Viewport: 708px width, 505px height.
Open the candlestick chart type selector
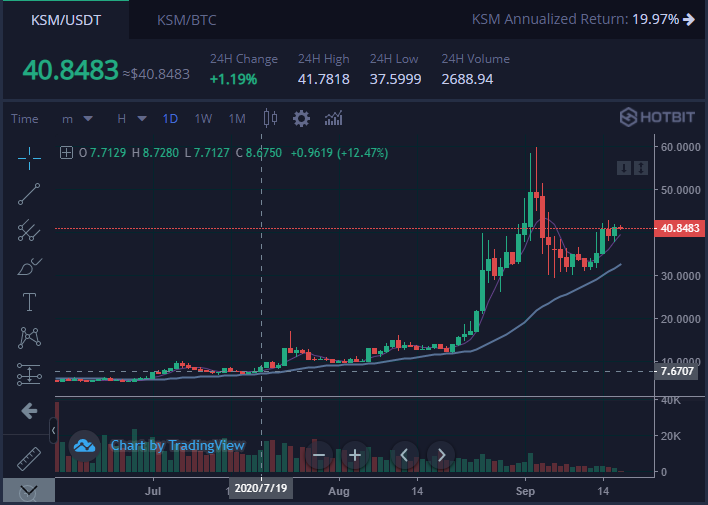pos(270,118)
